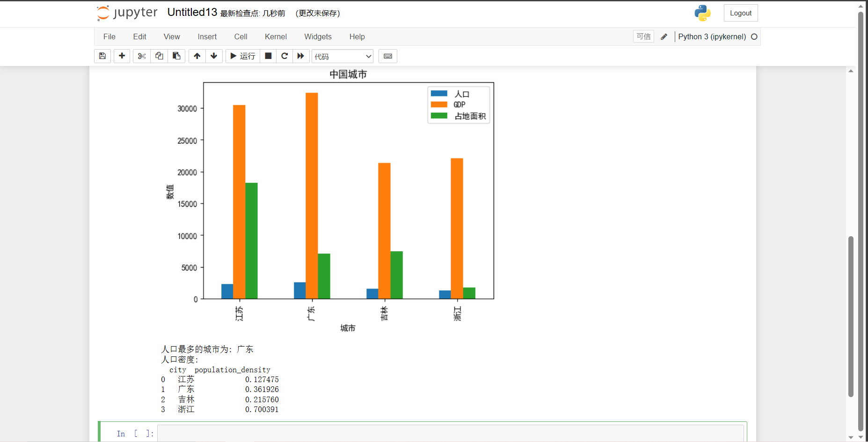Toggle the 可信 trusted notebook indicator

click(x=643, y=36)
